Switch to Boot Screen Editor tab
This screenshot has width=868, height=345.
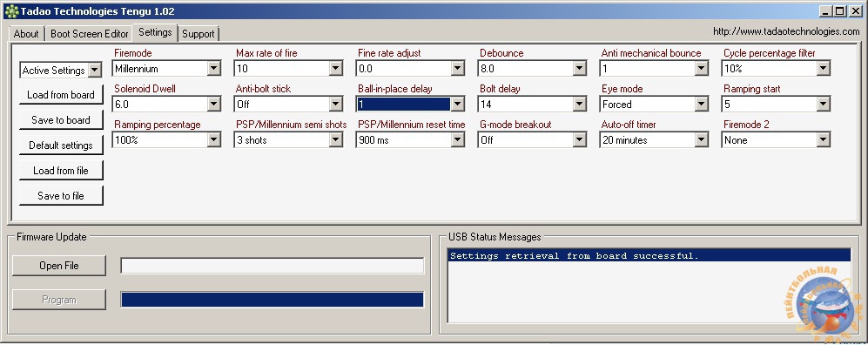[x=89, y=34]
